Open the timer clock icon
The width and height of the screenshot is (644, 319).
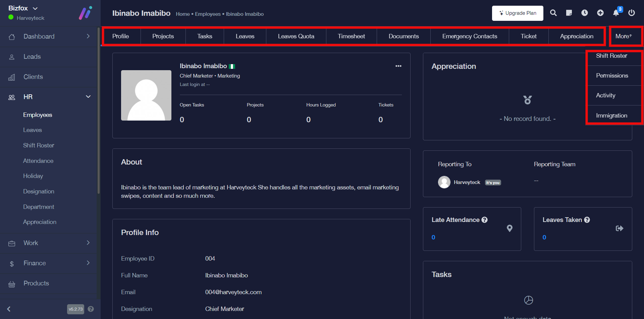tap(585, 13)
